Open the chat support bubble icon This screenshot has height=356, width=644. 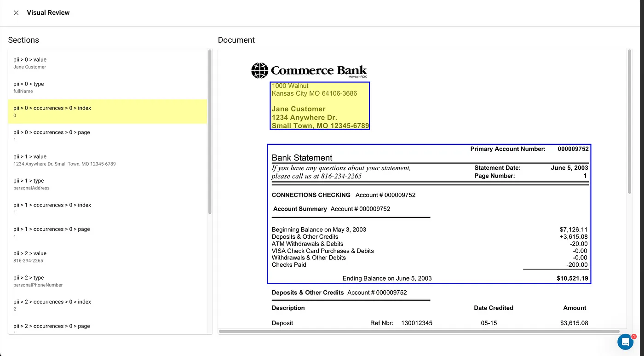point(626,342)
